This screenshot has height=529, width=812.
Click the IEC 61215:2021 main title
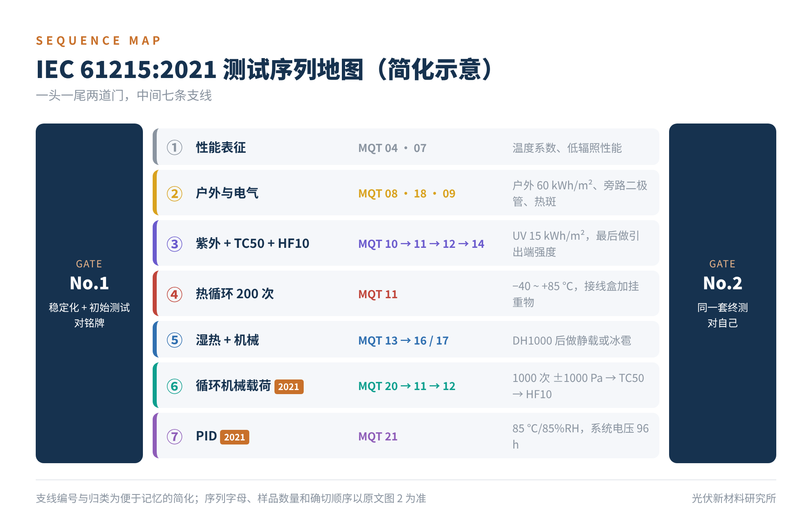coord(264,69)
